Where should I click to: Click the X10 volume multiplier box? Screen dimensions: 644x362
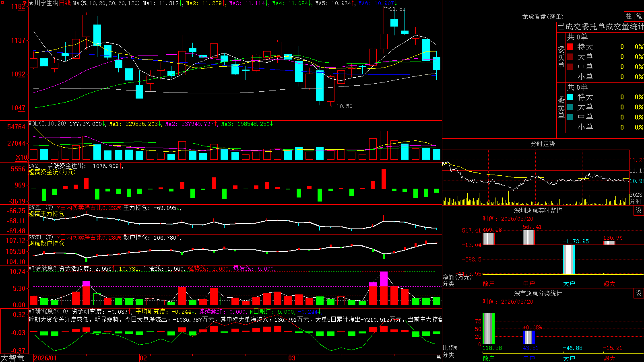click(x=21, y=157)
